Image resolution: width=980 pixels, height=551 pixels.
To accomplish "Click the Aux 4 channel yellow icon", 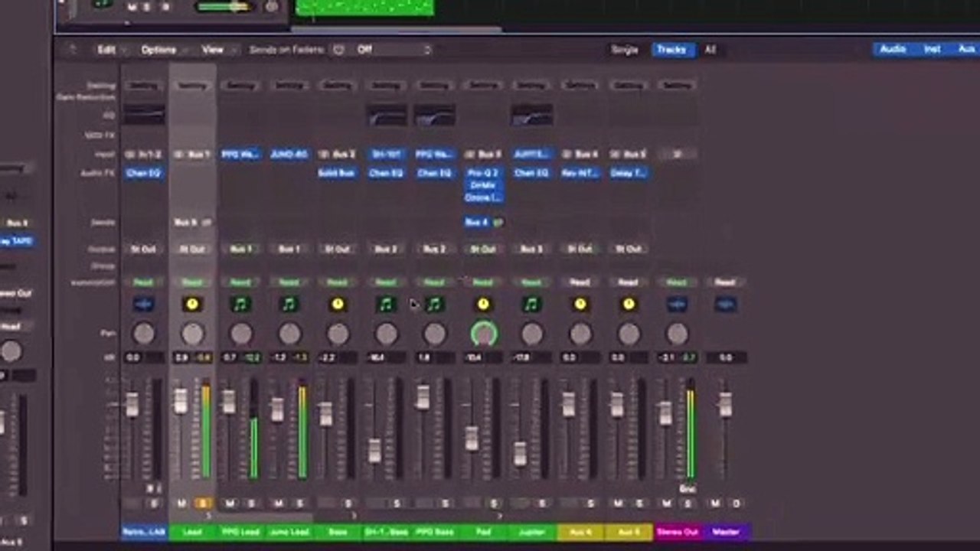I will pos(580,305).
